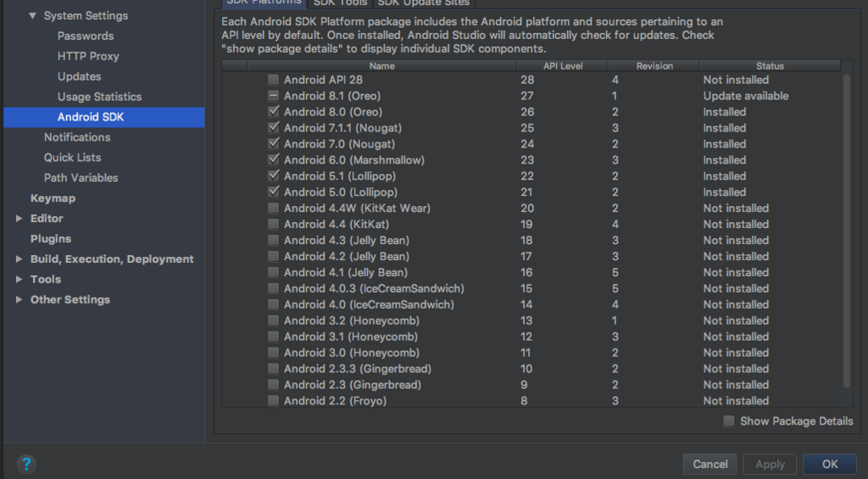Open Notifications settings page
Image resolution: width=868 pixels, height=479 pixels.
(x=77, y=137)
